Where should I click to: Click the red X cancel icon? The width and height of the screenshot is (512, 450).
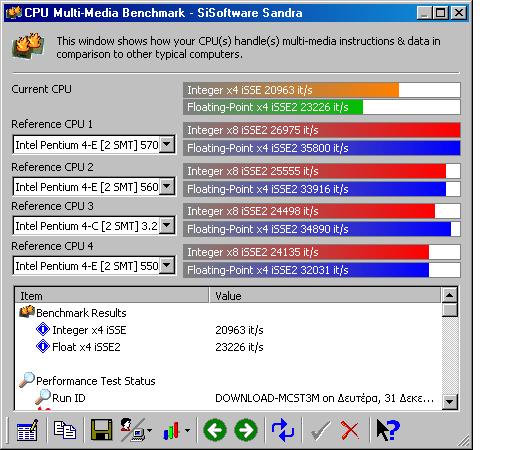click(x=350, y=430)
